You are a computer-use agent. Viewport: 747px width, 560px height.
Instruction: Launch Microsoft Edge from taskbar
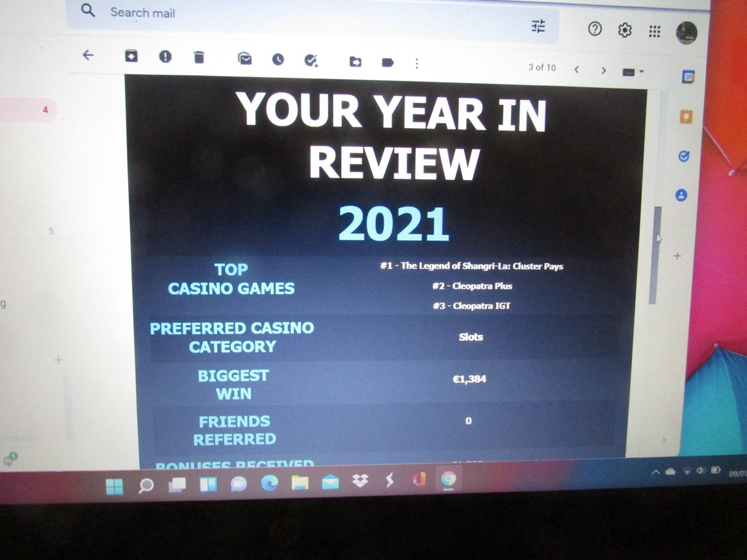[x=269, y=483]
